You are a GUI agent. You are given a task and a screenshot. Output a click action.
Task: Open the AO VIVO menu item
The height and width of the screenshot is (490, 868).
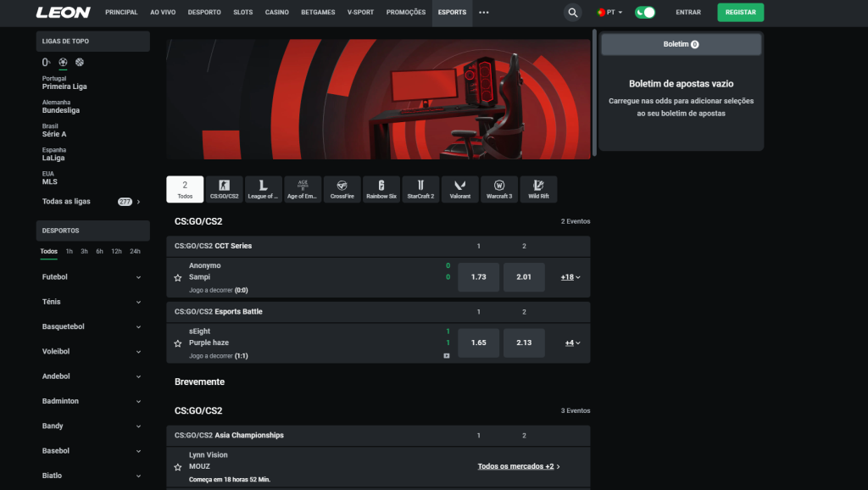(x=163, y=12)
